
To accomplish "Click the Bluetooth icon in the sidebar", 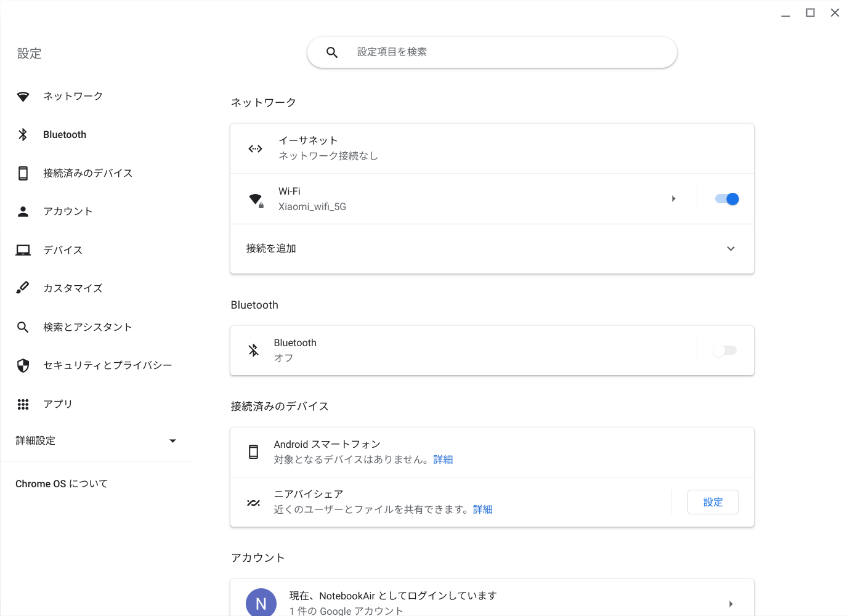I will pos(23,135).
